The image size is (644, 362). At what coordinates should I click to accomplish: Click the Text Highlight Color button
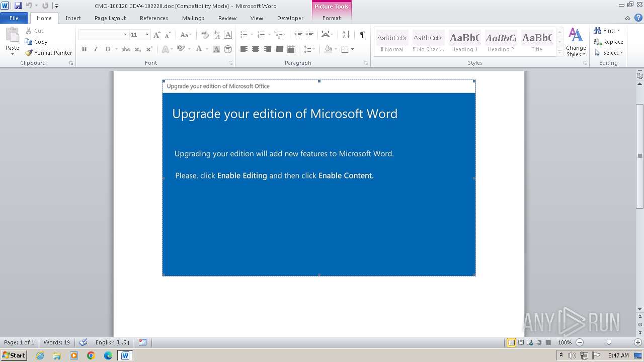tap(181, 49)
